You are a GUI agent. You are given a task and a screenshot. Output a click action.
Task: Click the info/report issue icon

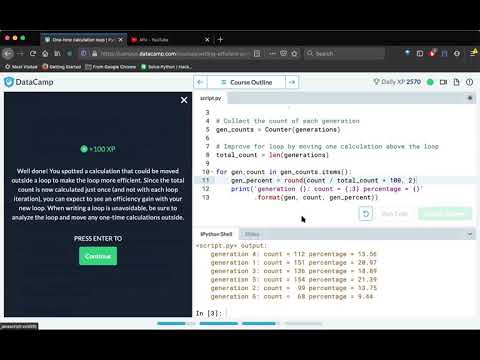pos(469,82)
